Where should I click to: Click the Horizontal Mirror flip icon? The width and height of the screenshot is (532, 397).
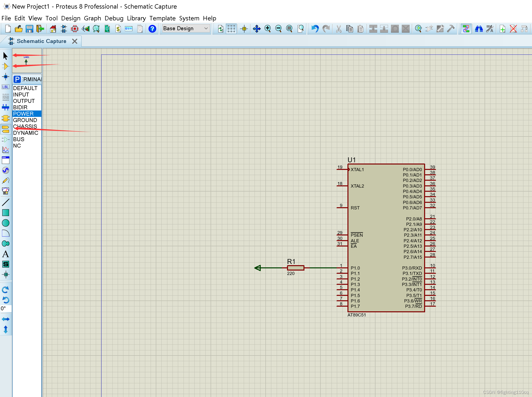[5, 319]
